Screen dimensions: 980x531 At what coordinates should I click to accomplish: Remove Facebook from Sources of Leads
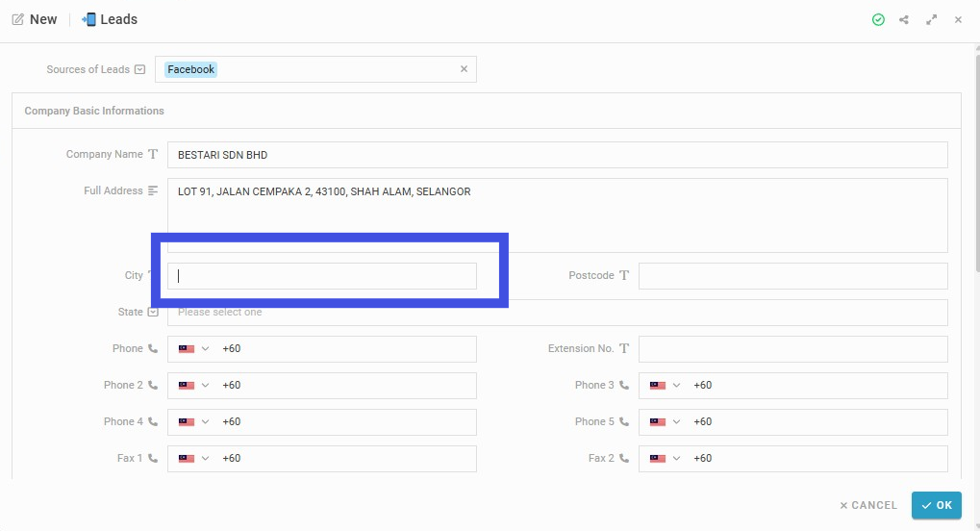[x=464, y=69]
